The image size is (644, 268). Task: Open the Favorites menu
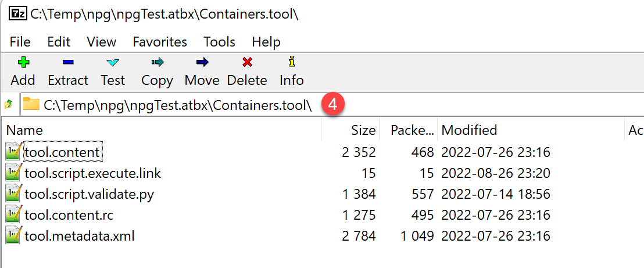pyautogui.click(x=160, y=42)
